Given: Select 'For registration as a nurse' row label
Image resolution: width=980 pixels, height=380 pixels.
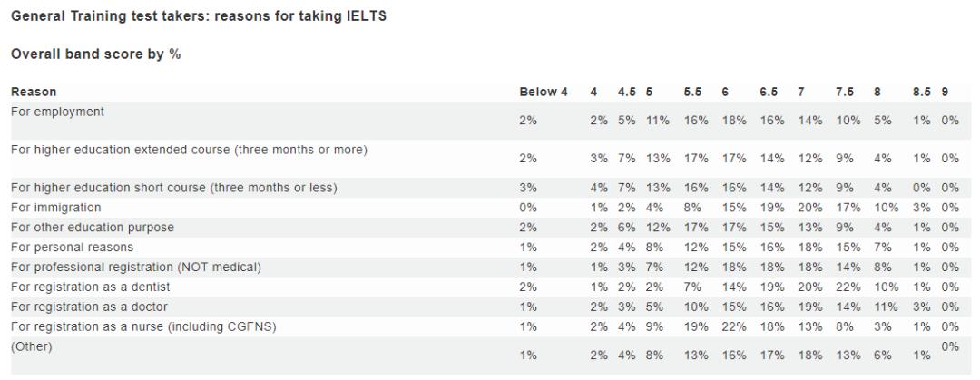Looking at the screenshot, I should pyautogui.click(x=143, y=326).
